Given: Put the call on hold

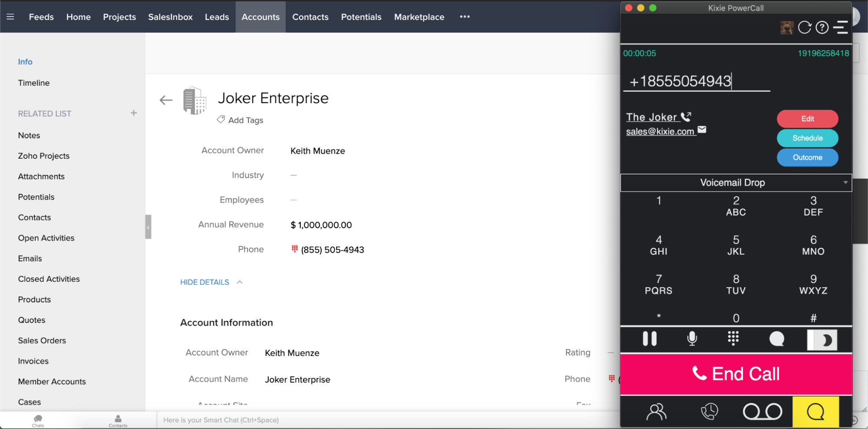Looking at the screenshot, I should point(650,339).
